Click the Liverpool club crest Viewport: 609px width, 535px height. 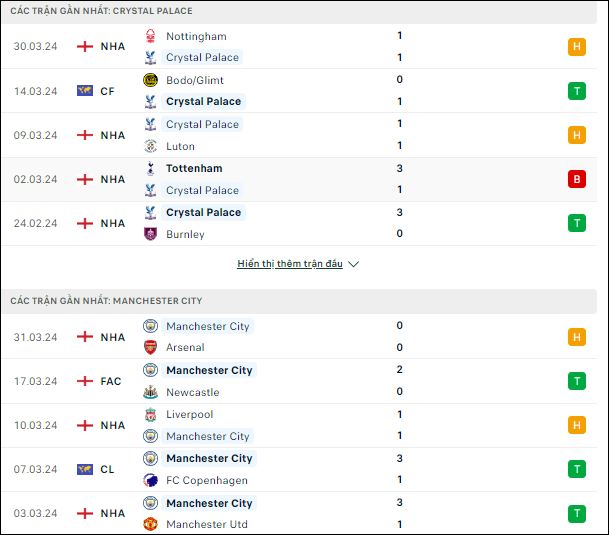click(x=150, y=414)
